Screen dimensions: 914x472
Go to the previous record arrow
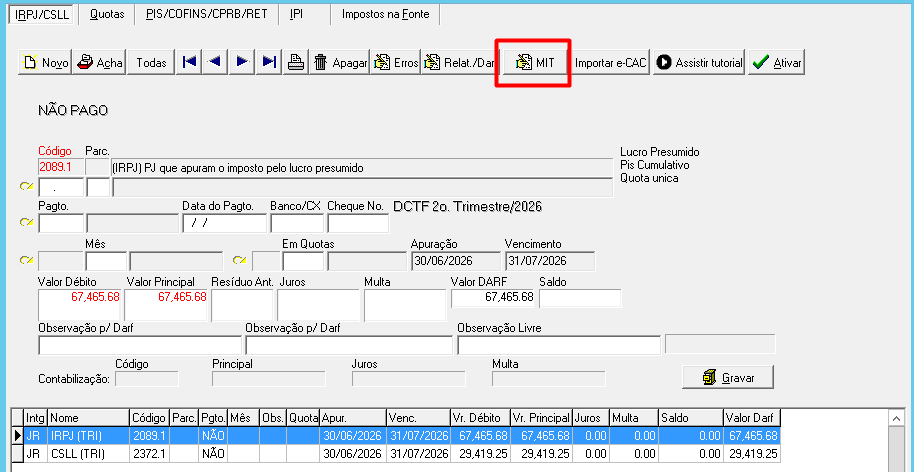(x=215, y=62)
